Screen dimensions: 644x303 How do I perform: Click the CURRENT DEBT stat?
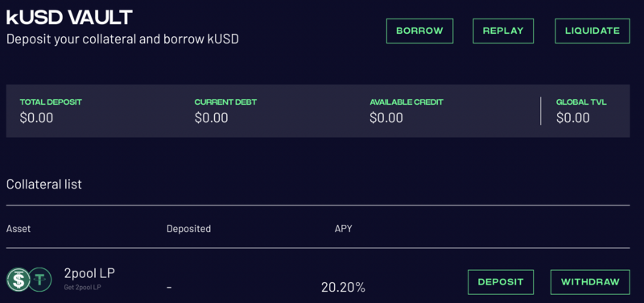tap(225, 111)
